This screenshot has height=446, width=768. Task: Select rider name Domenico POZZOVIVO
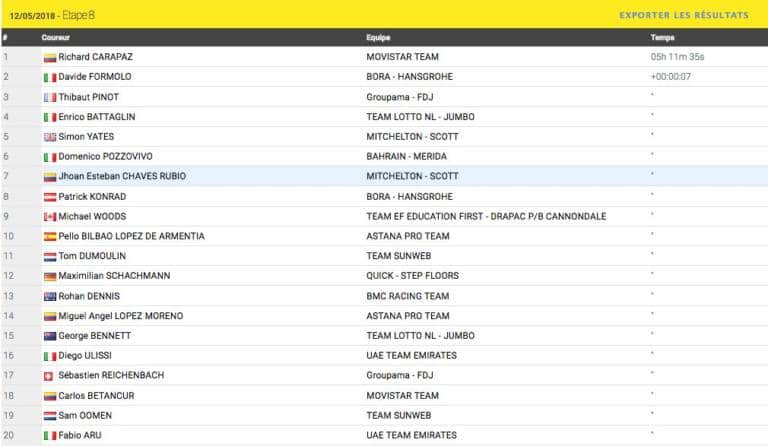point(105,157)
